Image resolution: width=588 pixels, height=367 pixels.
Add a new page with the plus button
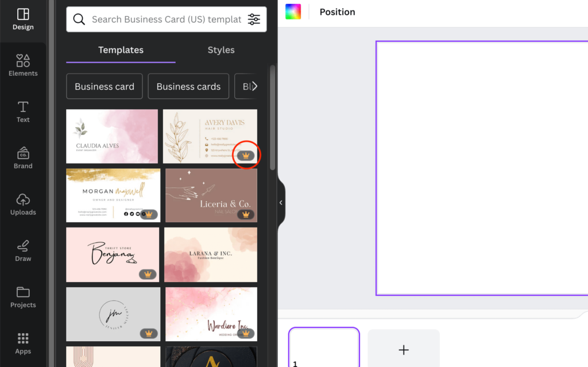click(x=403, y=349)
